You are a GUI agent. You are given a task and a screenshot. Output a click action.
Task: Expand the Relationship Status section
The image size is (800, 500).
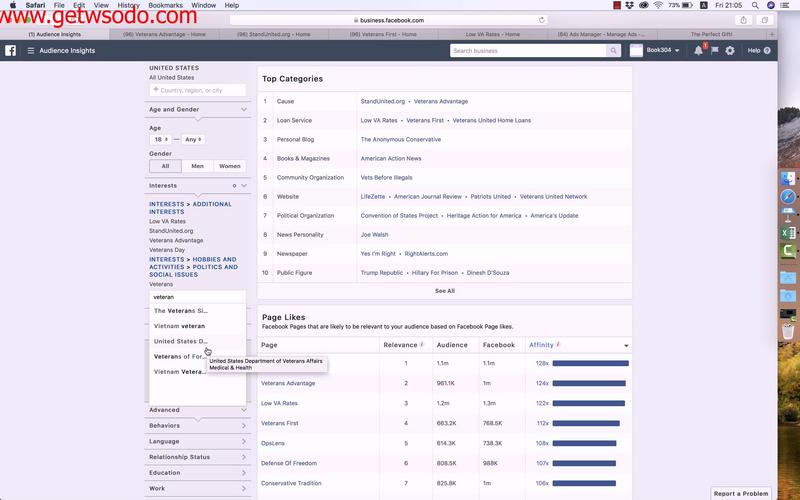pos(198,457)
